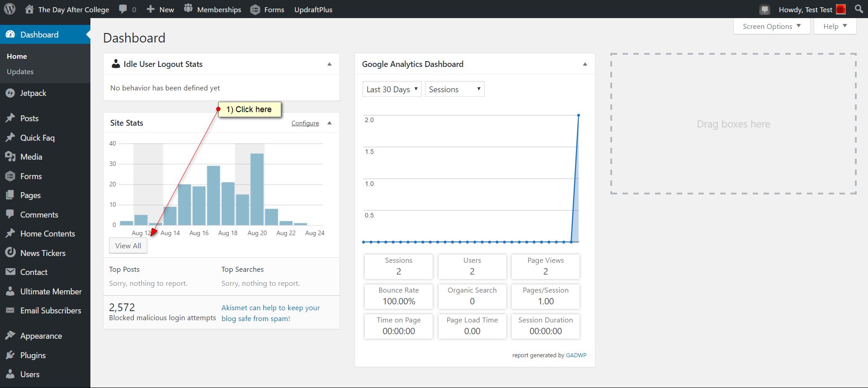Viewport: 868px width, 388px height.
Task: Open the search magnifier in admin bar
Action: coord(859,9)
